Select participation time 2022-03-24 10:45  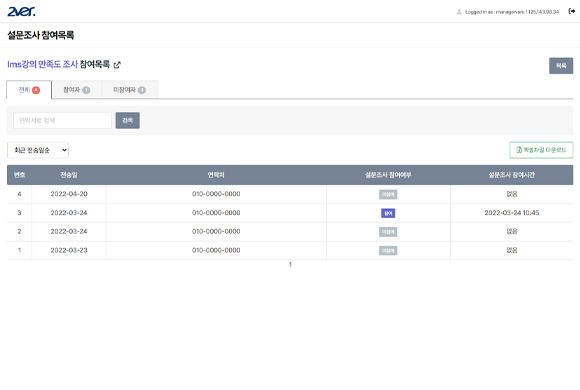click(x=512, y=213)
